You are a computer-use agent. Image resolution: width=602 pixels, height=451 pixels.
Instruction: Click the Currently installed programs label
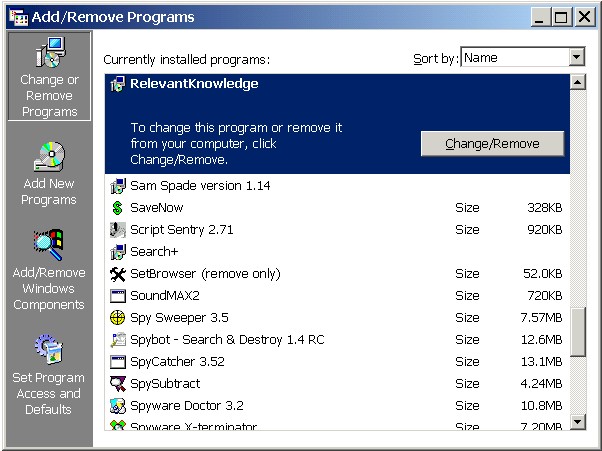(x=187, y=60)
